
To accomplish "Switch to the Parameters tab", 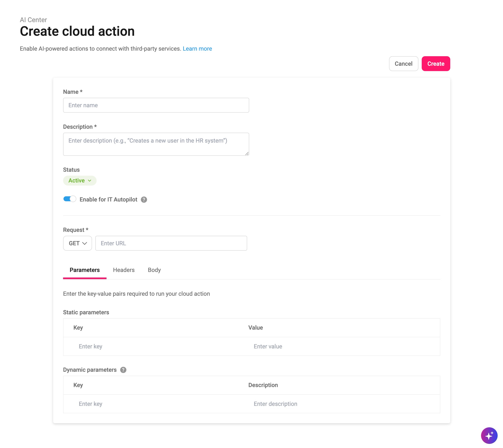I will click(x=85, y=270).
